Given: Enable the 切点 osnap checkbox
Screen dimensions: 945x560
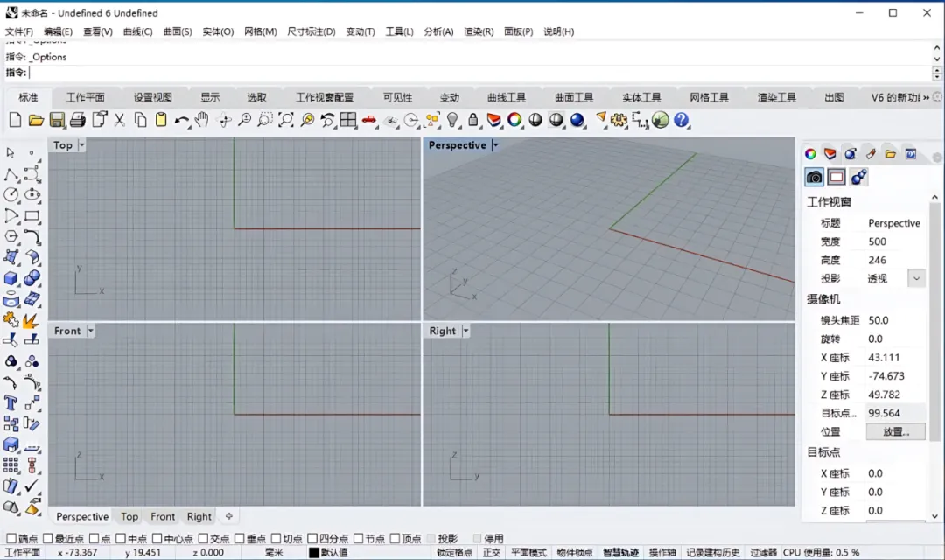Looking at the screenshot, I should 276,538.
